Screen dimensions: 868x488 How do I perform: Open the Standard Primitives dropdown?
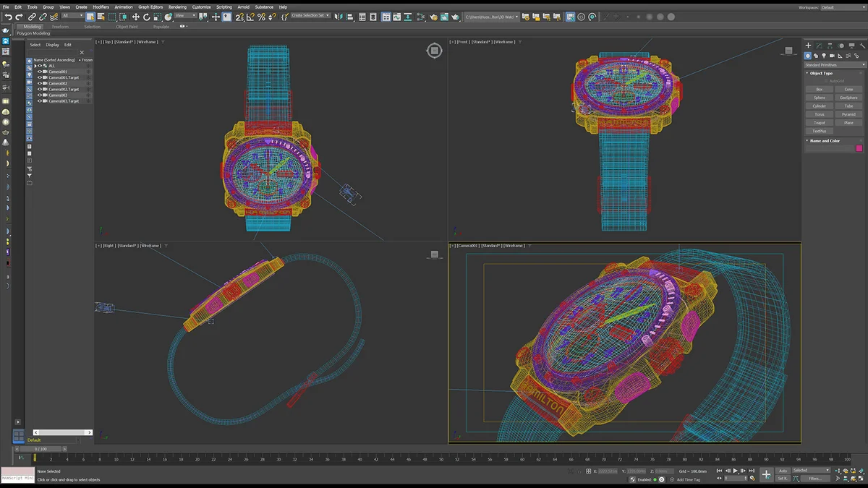[834, 65]
